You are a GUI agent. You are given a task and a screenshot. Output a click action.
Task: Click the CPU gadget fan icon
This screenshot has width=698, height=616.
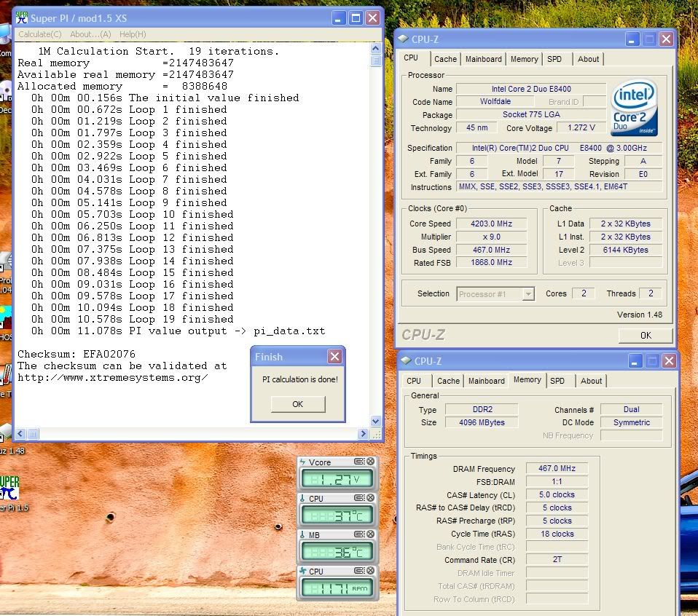[302, 571]
